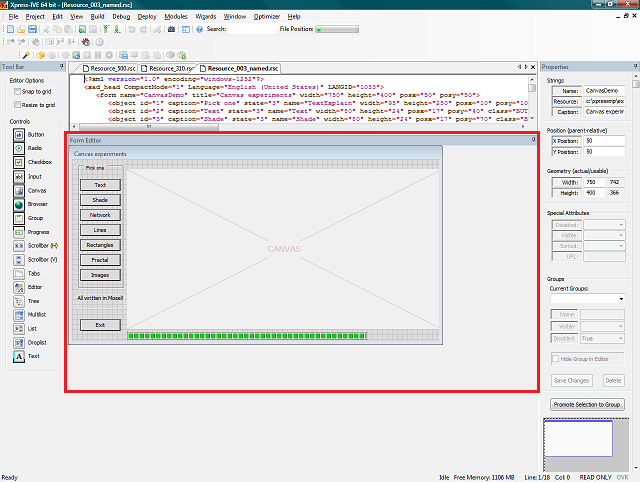Click Promote Selection to Group button
This screenshot has height=482, width=640.
(x=587, y=404)
